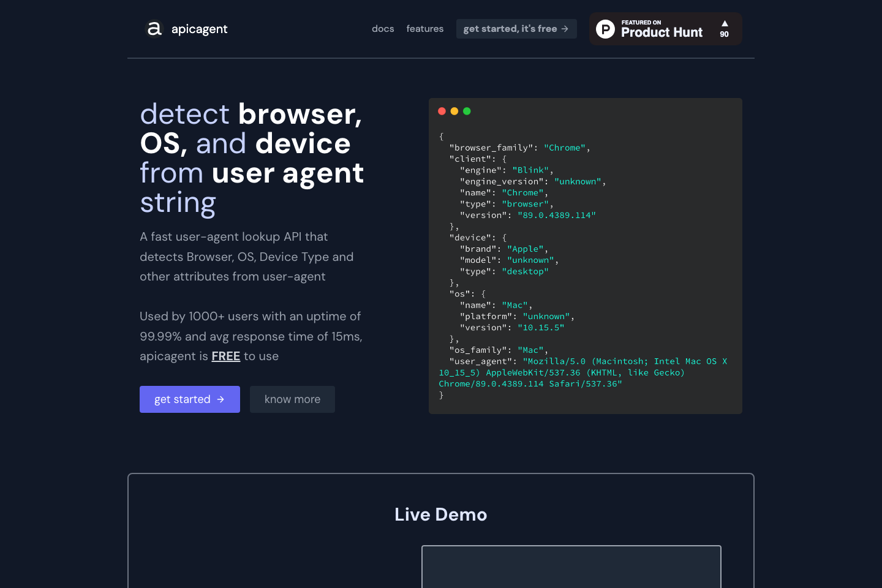Open the docs page
Image resolution: width=882 pixels, height=588 pixels.
pos(383,29)
